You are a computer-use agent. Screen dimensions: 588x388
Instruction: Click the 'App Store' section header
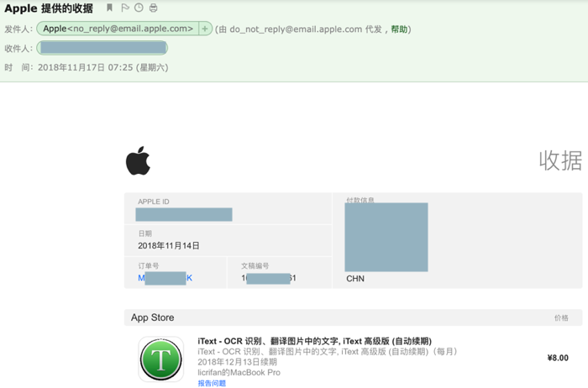tap(152, 317)
